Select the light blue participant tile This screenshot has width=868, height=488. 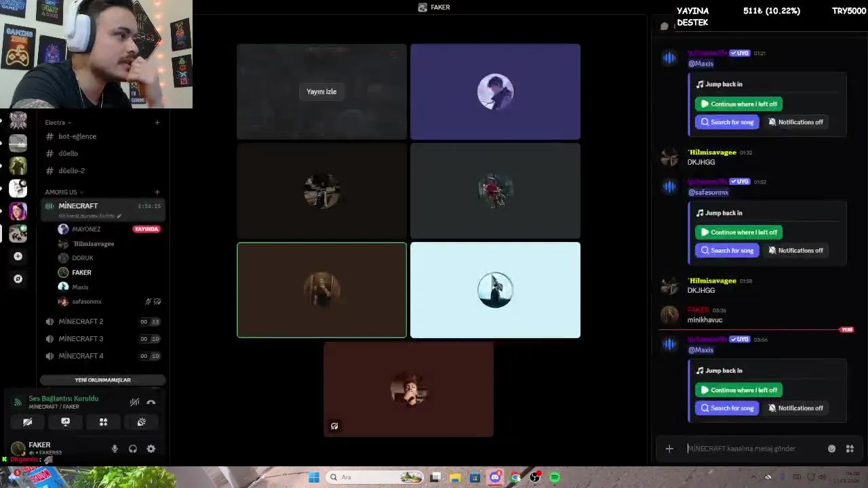point(495,290)
